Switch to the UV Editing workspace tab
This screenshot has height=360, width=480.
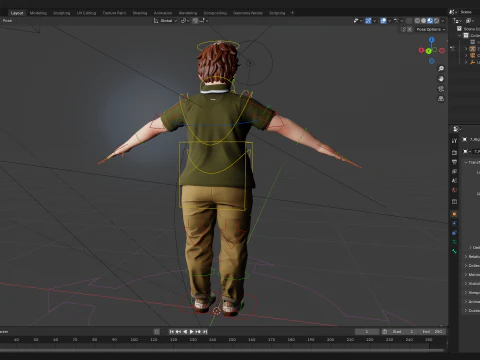click(x=86, y=13)
